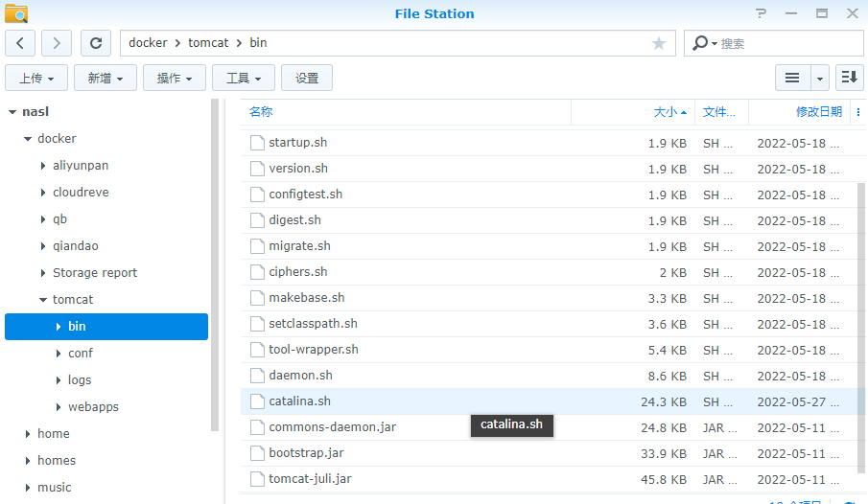Refresh the current folder listing

pyautogui.click(x=96, y=43)
